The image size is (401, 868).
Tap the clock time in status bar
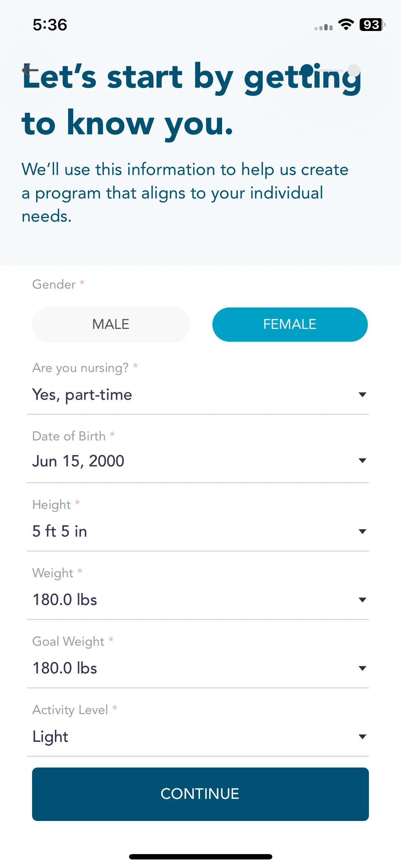tap(50, 25)
